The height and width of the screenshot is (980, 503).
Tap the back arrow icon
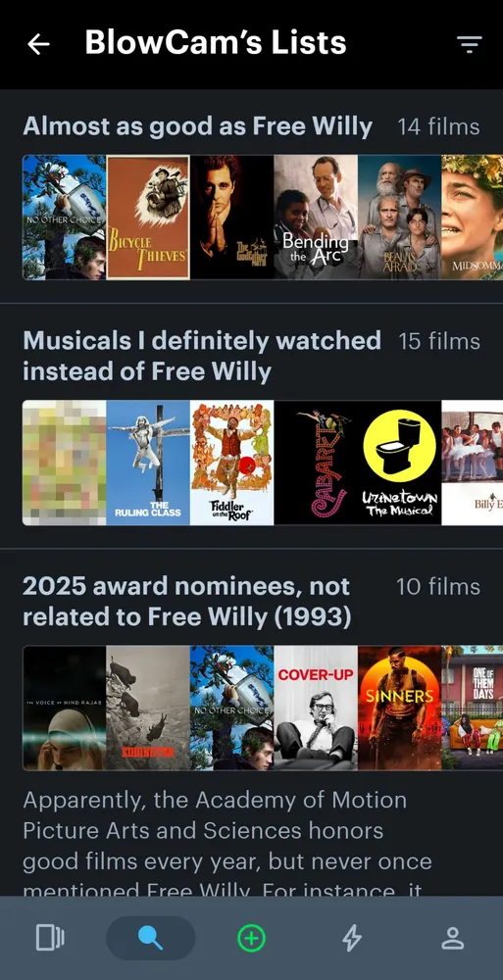point(38,44)
